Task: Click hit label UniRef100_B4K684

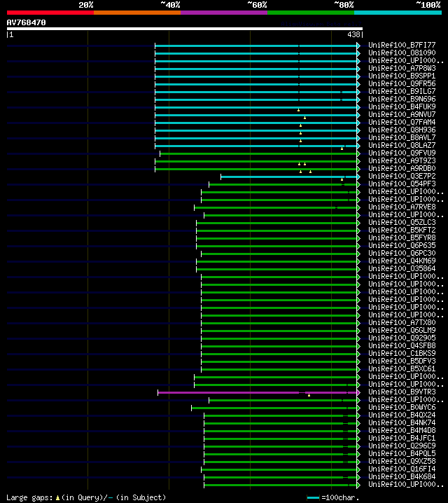Action: (x=402, y=476)
